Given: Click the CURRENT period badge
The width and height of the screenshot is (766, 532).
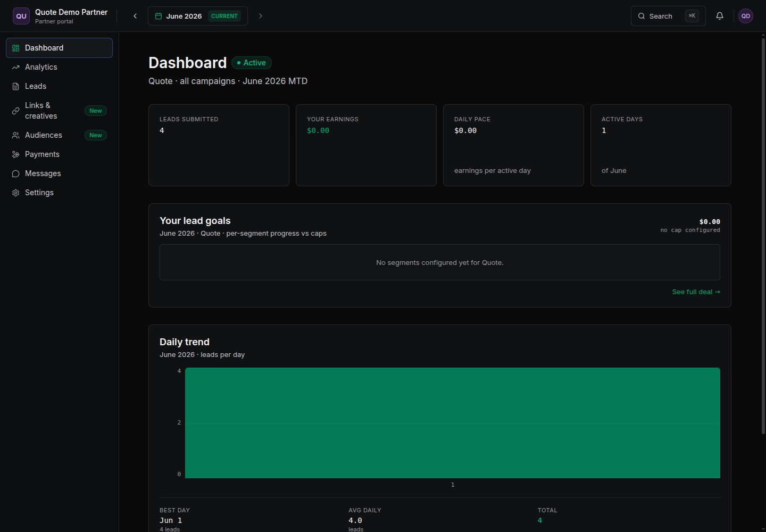Looking at the screenshot, I should tap(224, 16).
